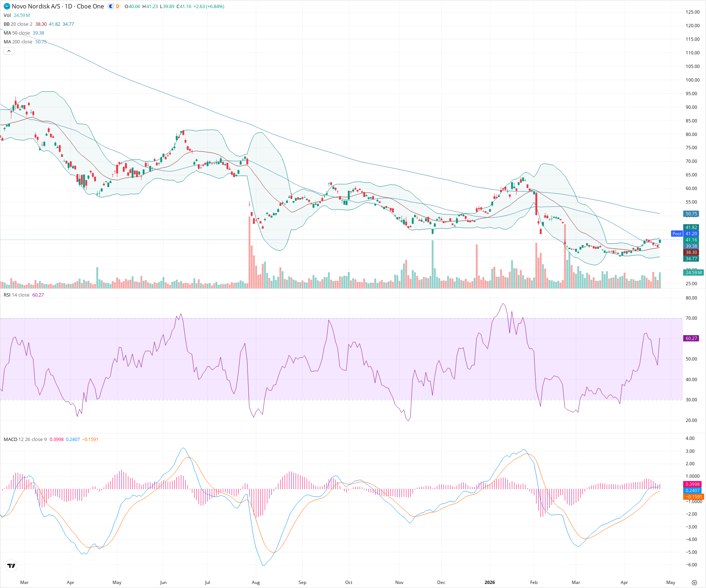Image resolution: width=706 pixels, height=588 pixels.
Task: Click the Novo Nordisk symbol logo
Action: click(x=7, y=6)
